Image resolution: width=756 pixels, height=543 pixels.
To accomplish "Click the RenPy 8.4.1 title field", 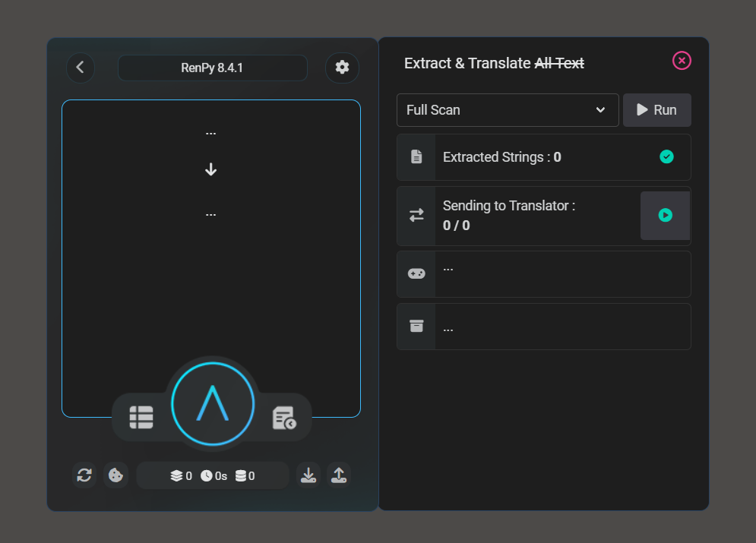I will pos(212,68).
